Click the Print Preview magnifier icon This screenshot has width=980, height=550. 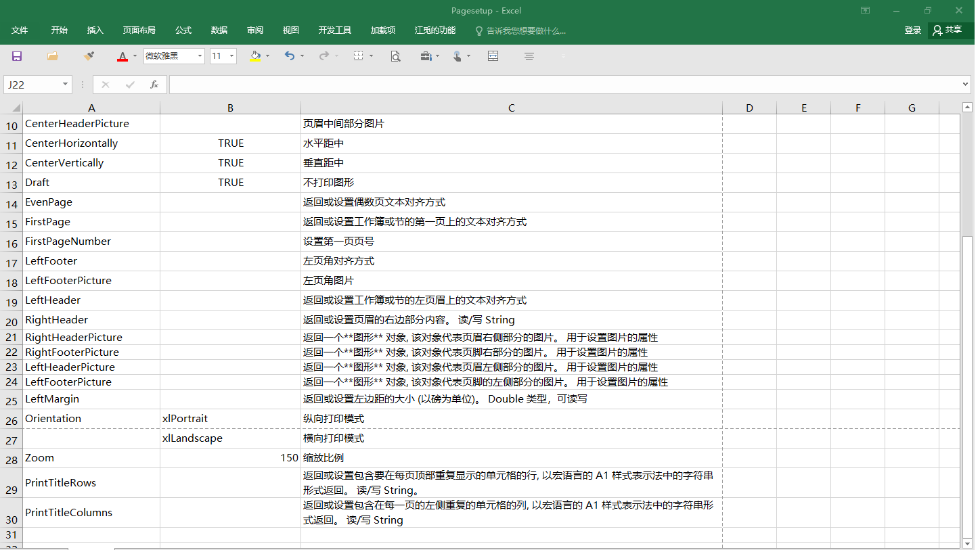(396, 56)
